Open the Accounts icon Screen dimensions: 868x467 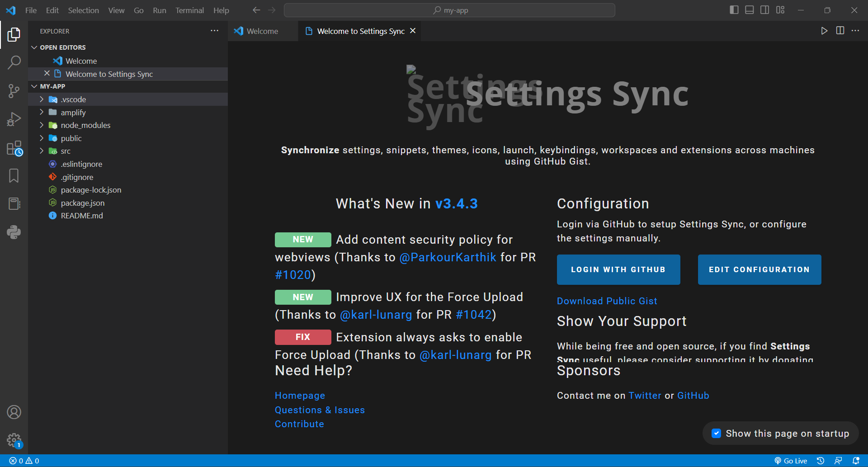click(x=14, y=412)
